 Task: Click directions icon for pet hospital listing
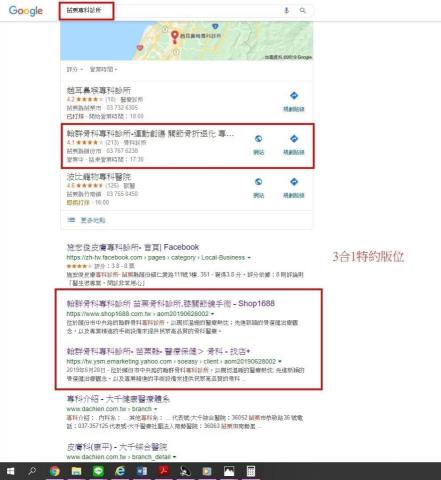294,182
